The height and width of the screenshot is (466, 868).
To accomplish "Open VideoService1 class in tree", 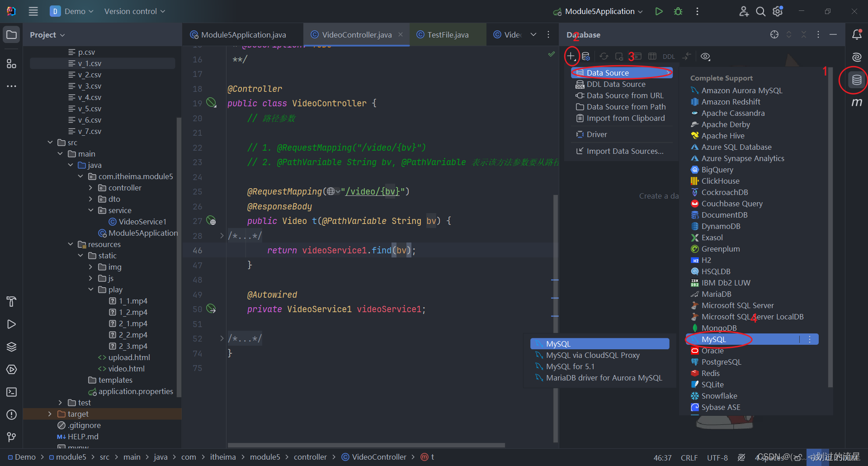I will 138,222.
